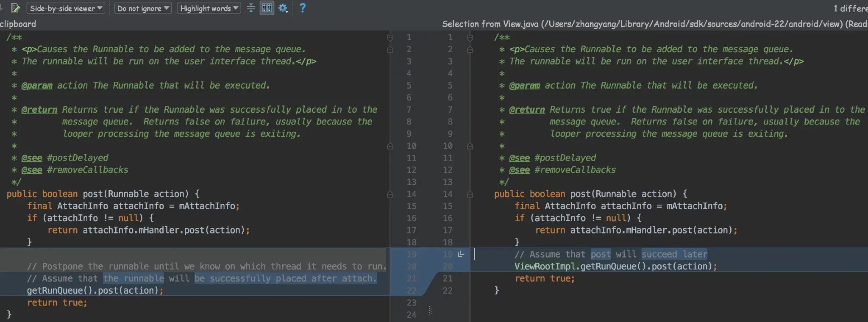
Task: Click line number 23 in the gutter
Action: 412,303
